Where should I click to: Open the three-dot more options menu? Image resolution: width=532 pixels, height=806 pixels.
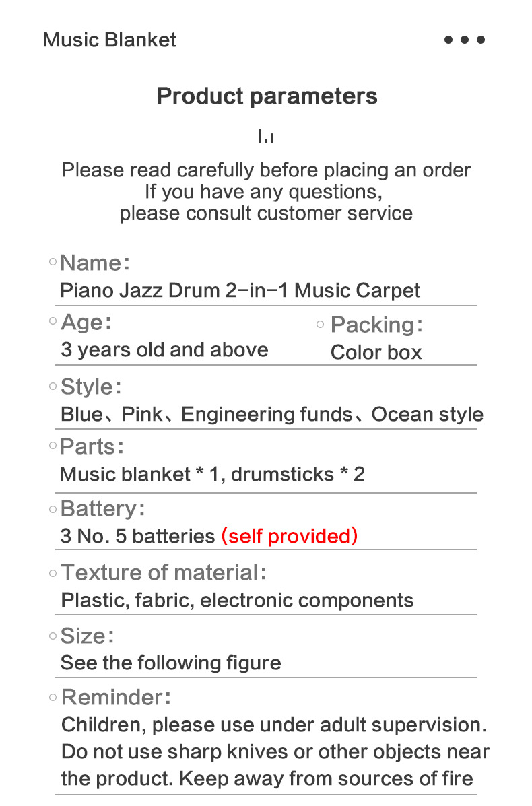point(465,40)
